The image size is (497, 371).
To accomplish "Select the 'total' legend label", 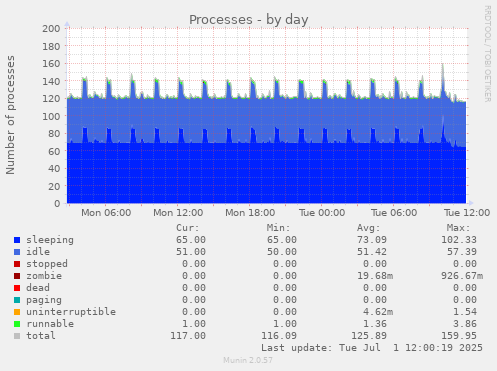I will pyautogui.click(x=41, y=336).
